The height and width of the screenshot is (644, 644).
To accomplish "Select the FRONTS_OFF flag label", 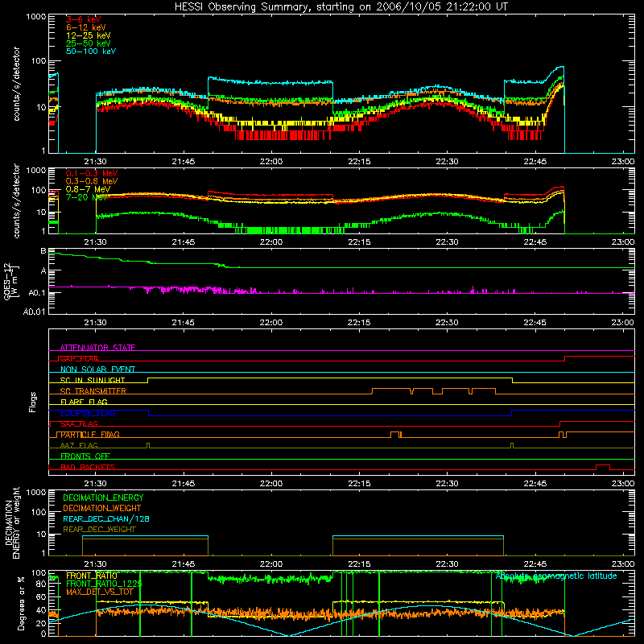I will pyautogui.click(x=85, y=456).
